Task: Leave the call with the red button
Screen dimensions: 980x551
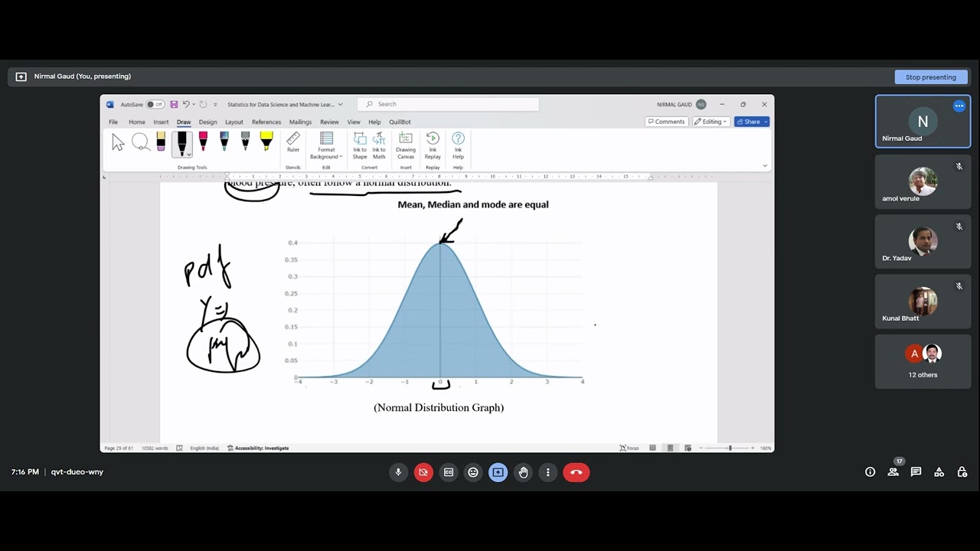Action: point(577,472)
